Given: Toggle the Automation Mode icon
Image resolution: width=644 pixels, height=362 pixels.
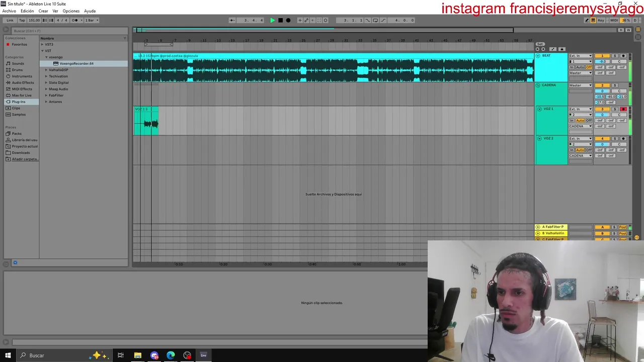Looking at the screenshot, I should tap(552, 49).
